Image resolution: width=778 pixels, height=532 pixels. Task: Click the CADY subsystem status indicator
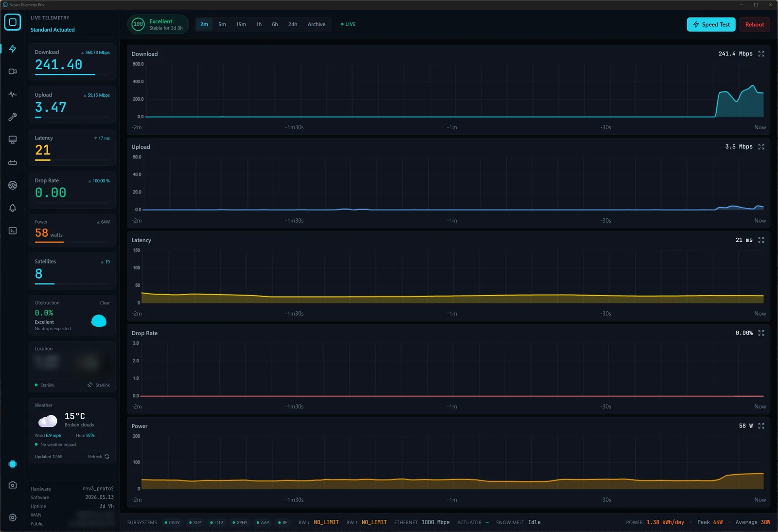point(172,523)
